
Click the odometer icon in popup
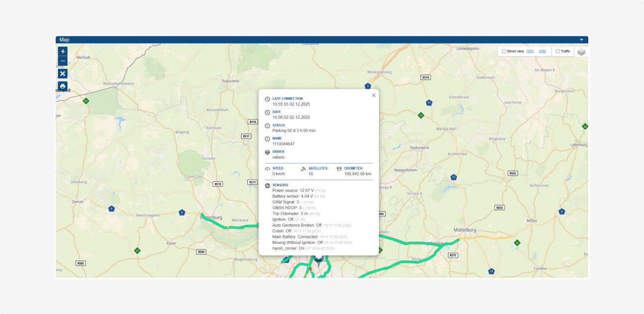(339, 169)
